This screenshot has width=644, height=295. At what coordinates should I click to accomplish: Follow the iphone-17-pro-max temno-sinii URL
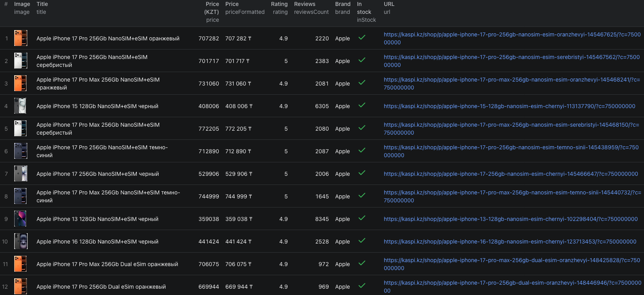pyautogui.click(x=512, y=196)
